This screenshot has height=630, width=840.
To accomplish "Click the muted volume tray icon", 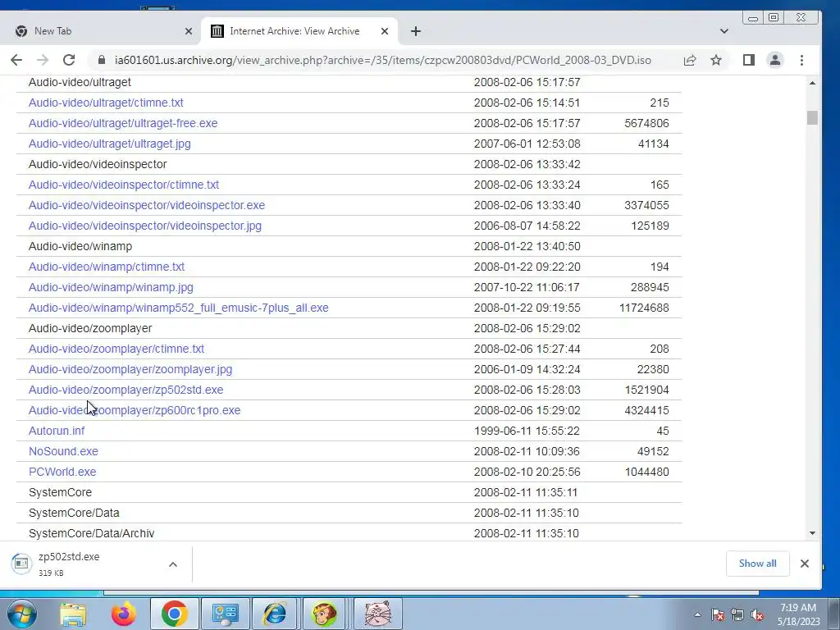I will point(757,615).
